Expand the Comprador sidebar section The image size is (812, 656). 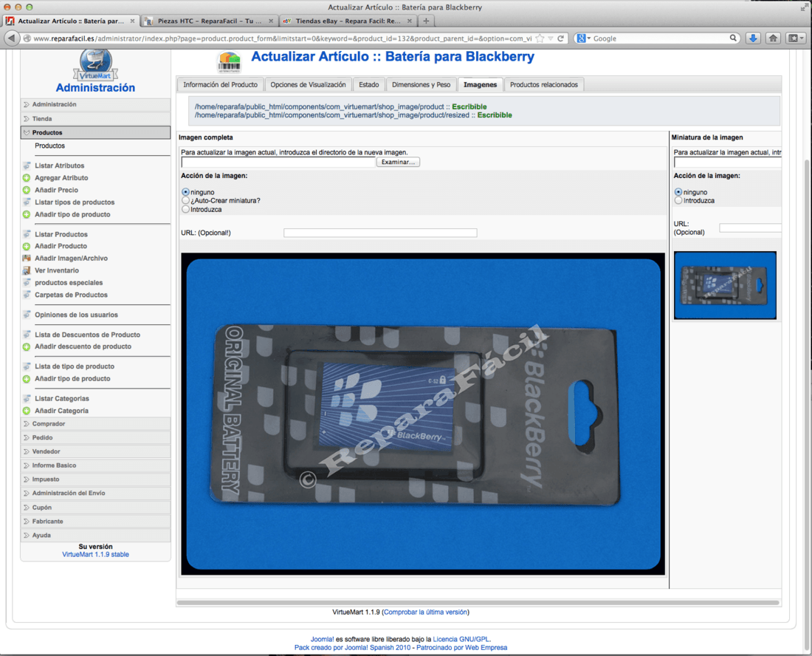point(96,424)
